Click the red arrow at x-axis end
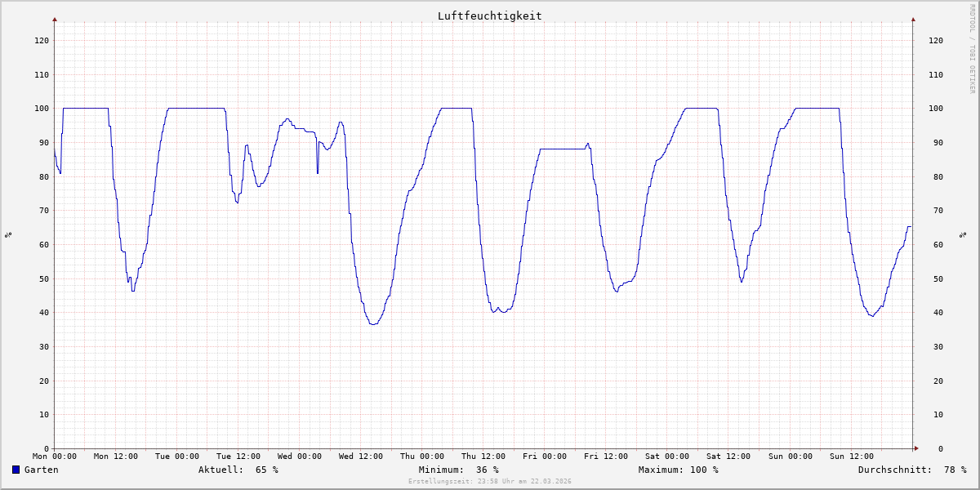Screen dimensions: 980x490 (915, 448)
